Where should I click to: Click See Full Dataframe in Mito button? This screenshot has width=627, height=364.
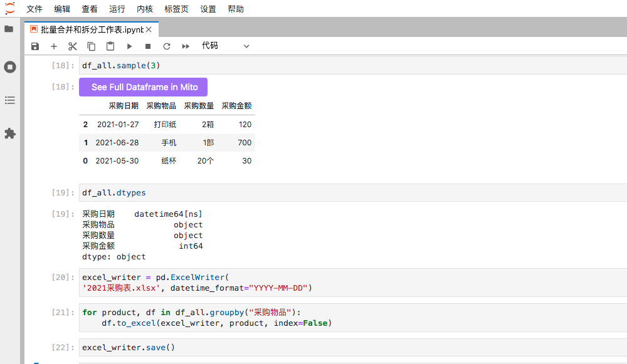click(143, 87)
